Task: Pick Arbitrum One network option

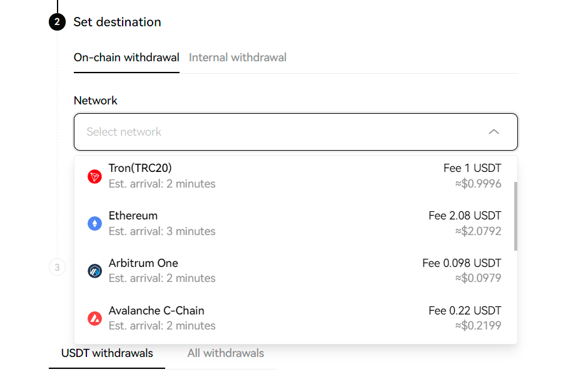Action: click(143, 263)
